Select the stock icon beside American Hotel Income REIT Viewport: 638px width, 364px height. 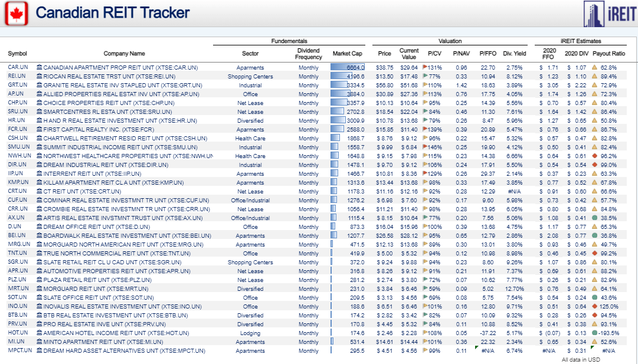(40, 333)
